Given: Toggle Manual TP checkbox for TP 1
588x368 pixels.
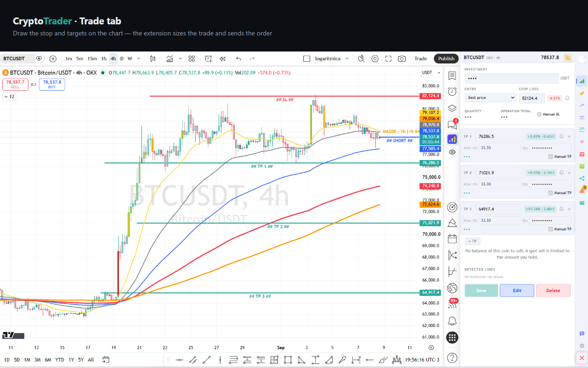Looking at the screenshot, I should 551,156.
